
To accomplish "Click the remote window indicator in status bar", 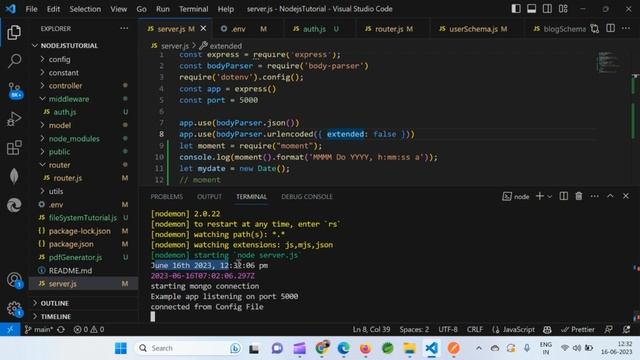I will (10, 329).
